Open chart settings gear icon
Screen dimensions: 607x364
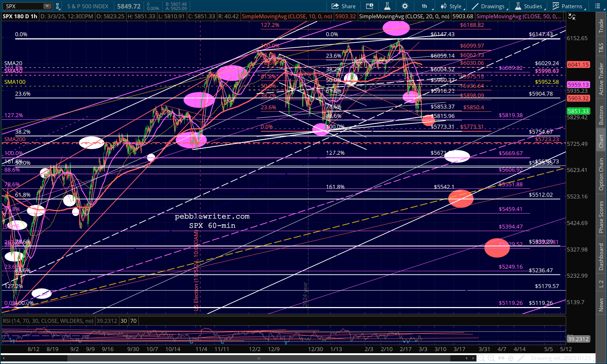[x=405, y=6]
